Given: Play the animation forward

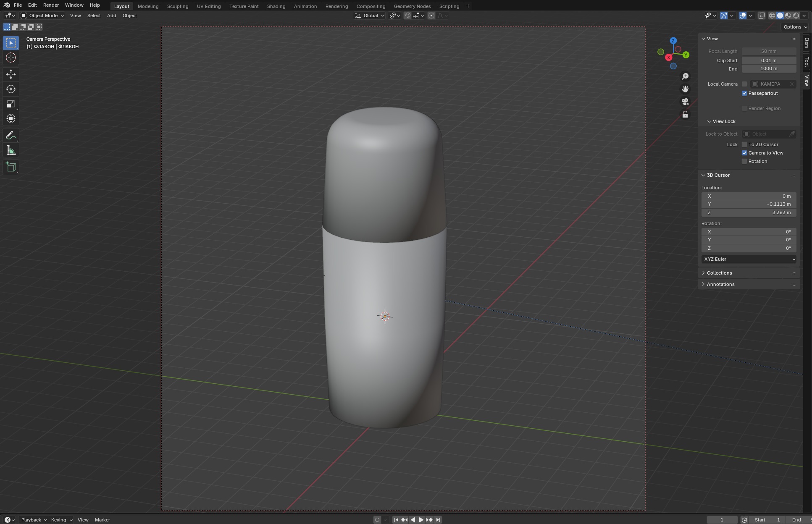Looking at the screenshot, I should click(x=421, y=520).
